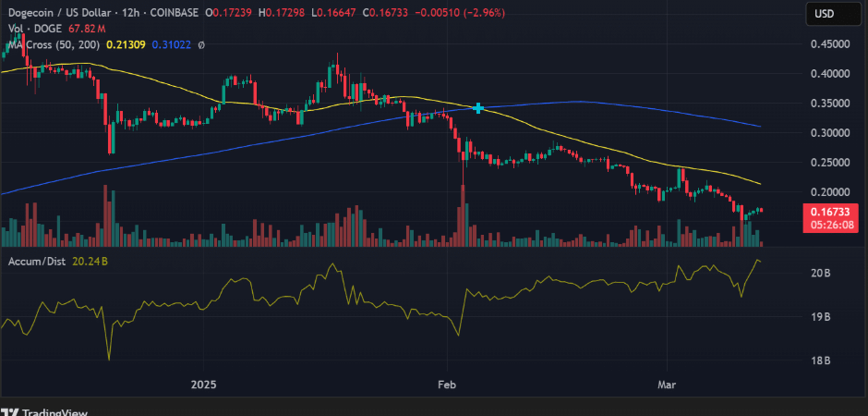
Task: Click the Feb label on the time axis
Action: (x=446, y=385)
